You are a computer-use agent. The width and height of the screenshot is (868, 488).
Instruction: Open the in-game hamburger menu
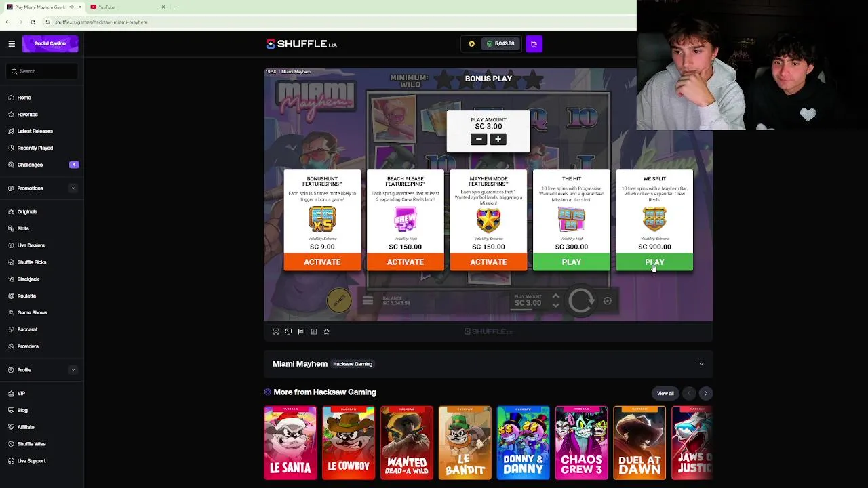pyautogui.click(x=368, y=300)
